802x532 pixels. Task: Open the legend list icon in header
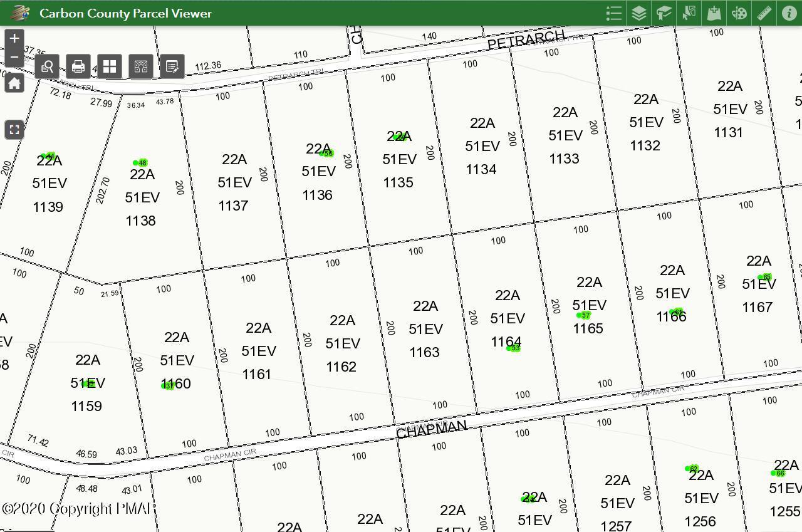click(614, 13)
